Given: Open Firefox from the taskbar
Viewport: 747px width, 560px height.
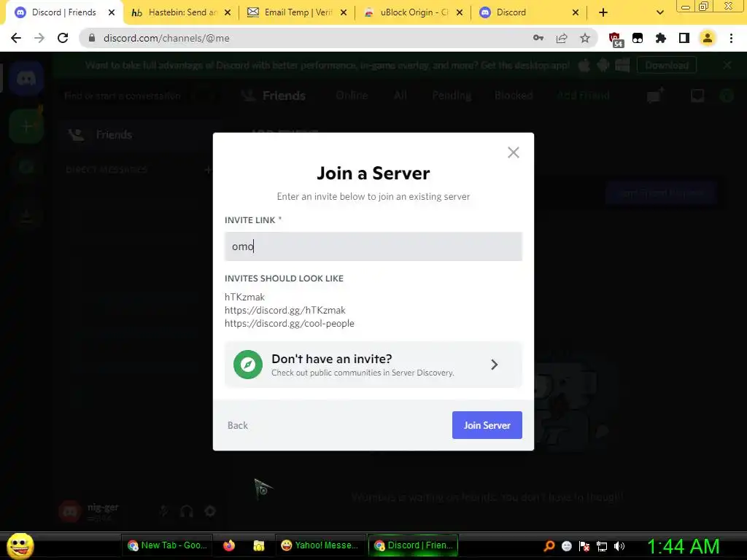Looking at the screenshot, I should pyautogui.click(x=229, y=545).
